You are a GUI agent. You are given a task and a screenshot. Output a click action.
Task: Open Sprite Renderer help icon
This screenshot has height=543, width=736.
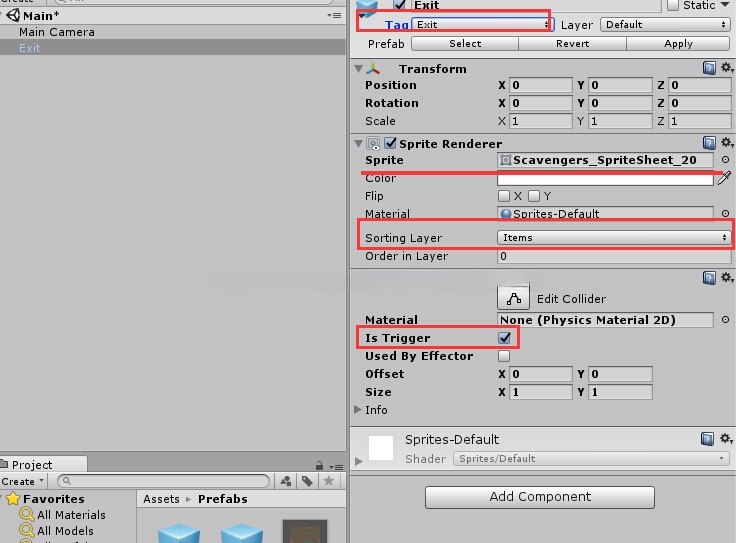click(709, 143)
